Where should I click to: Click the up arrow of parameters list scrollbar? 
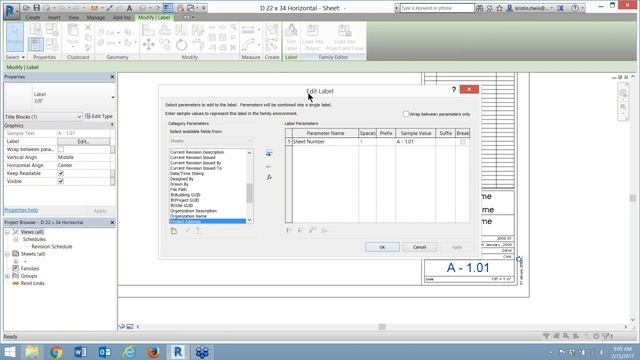(249, 153)
